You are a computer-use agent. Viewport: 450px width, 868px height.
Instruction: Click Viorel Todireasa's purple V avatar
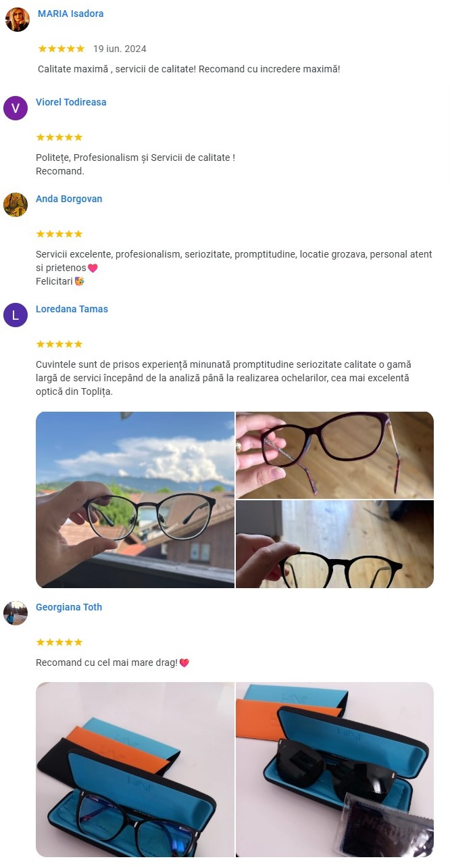coord(16,108)
